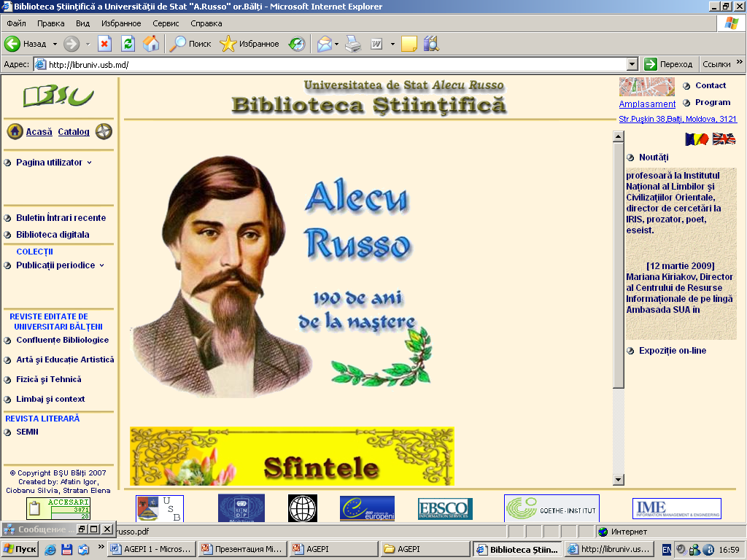This screenshot has width=747, height=560.
Task: Open the Sfintele yellow banner
Action: [292, 456]
